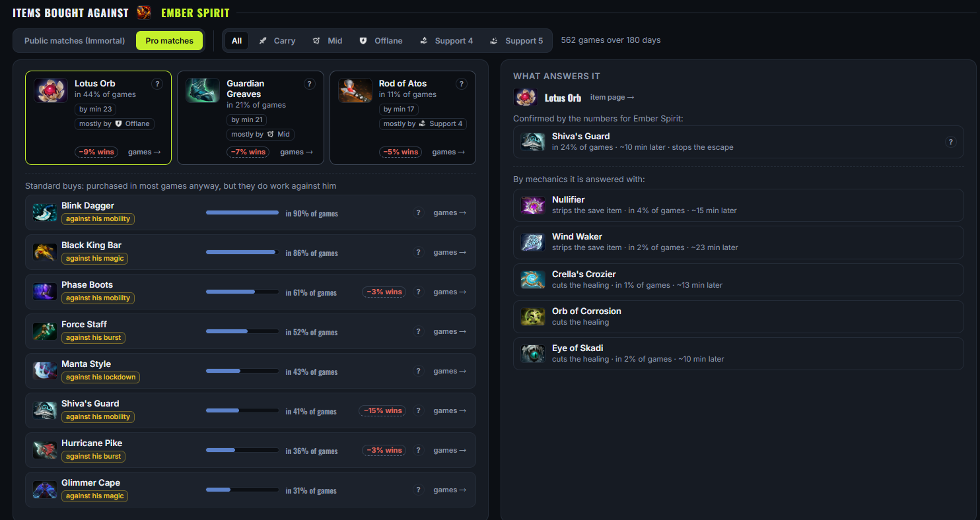This screenshot has width=980, height=520.
Task: View games for Blink Dagger row
Action: 450,213
